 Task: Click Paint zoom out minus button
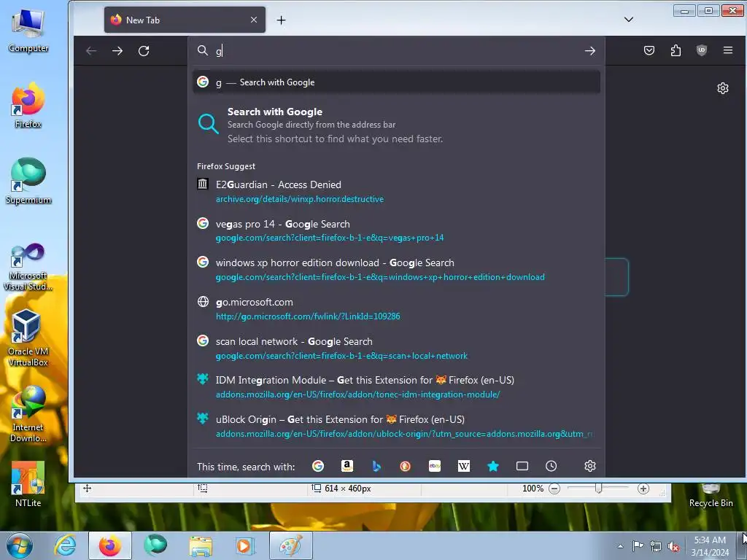tap(554, 489)
